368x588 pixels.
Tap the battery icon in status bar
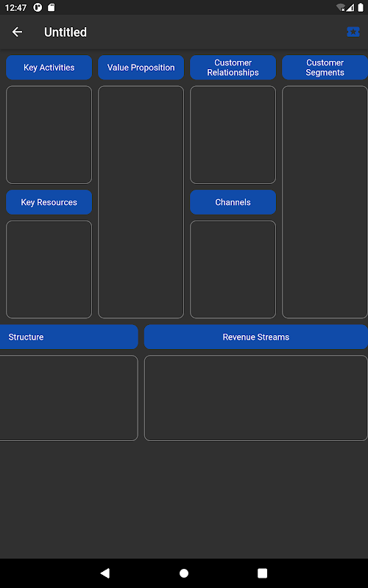(361, 7)
